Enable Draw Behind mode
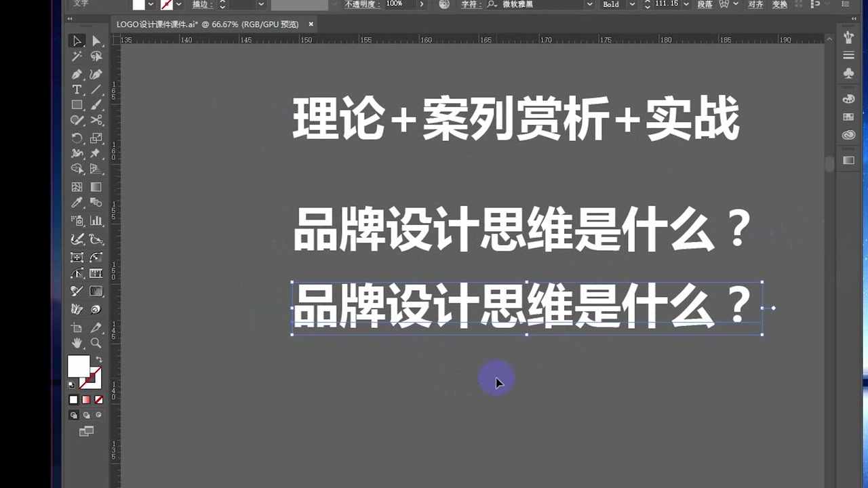868x488 pixels. (86, 415)
